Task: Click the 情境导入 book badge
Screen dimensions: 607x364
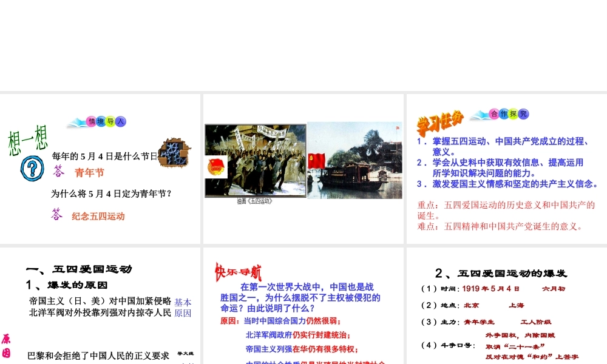Action: [x=97, y=122]
